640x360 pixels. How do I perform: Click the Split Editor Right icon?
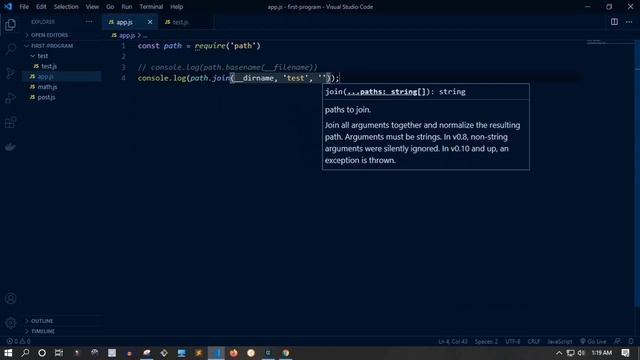click(x=614, y=22)
